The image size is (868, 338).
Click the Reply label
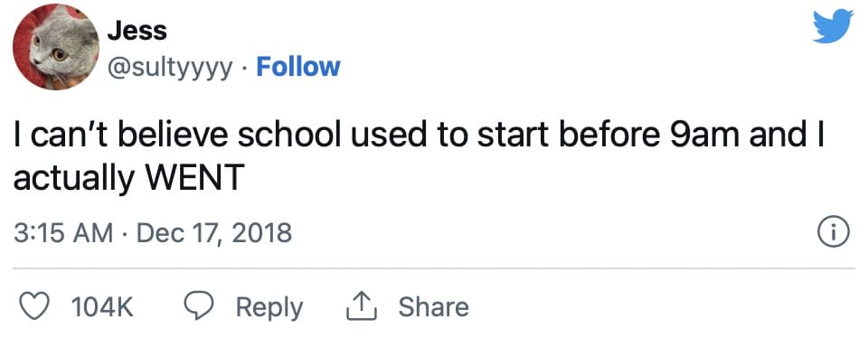point(269,308)
